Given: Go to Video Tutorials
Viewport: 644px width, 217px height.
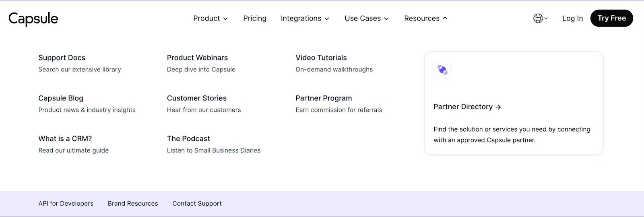Looking at the screenshot, I should (x=321, y=58).
